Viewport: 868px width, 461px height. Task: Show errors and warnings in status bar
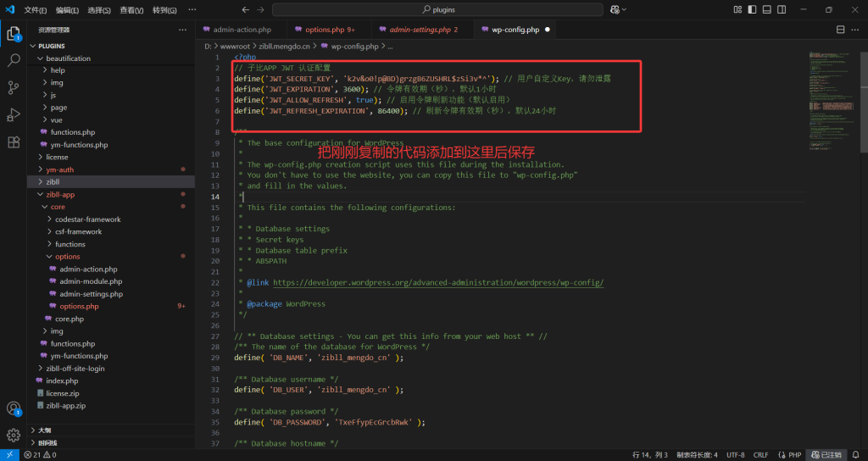[40, 455]
